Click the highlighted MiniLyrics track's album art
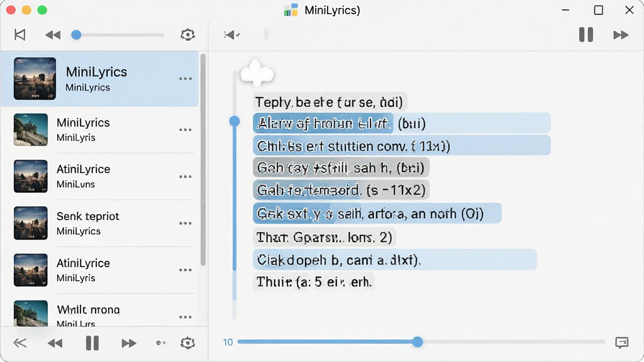644x362 pixels. (35, 79)
